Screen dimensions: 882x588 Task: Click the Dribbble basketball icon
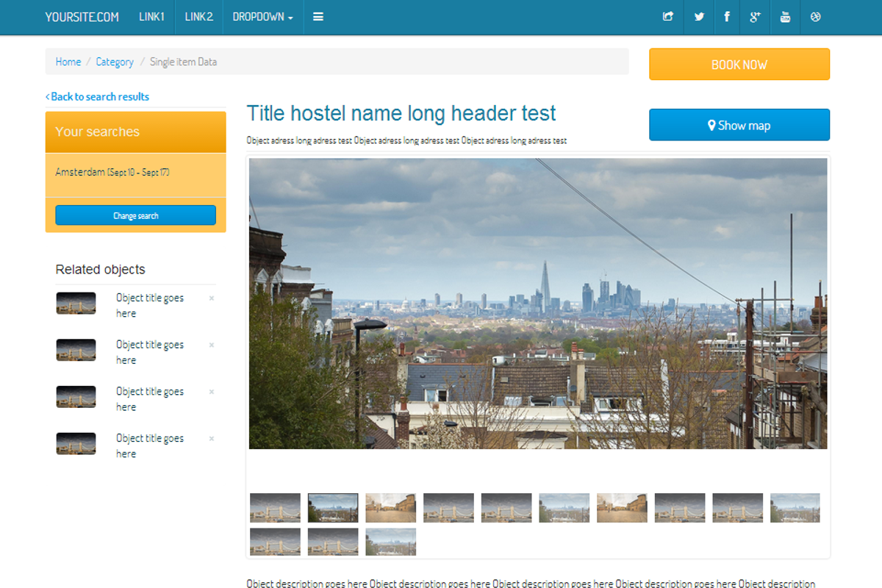pyautogui.click(x=815, y=16)
